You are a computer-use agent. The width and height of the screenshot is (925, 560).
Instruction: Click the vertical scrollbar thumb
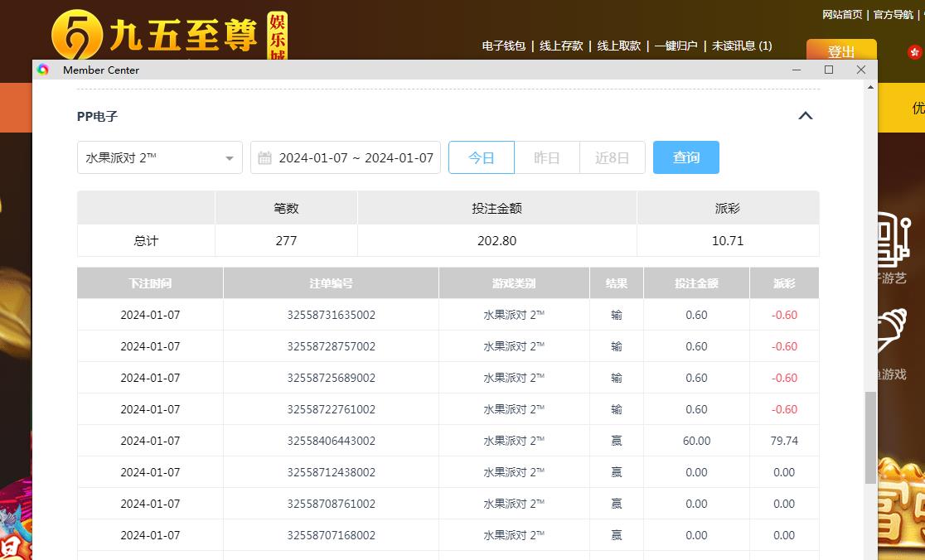coord(869,437)
